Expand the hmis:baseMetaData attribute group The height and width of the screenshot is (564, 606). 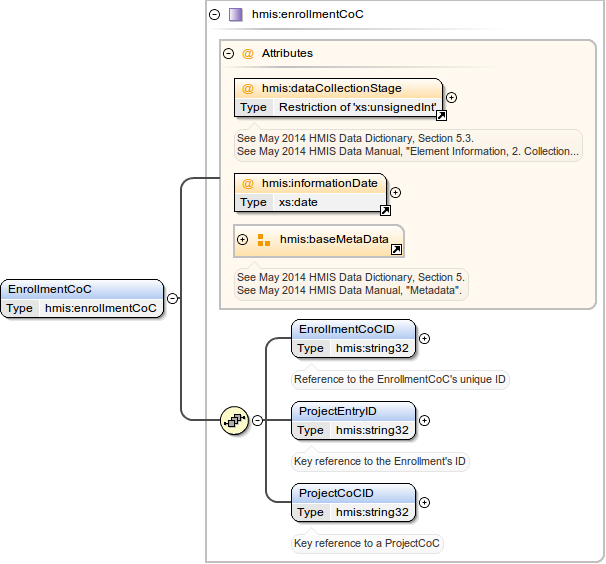coord(242,240)
